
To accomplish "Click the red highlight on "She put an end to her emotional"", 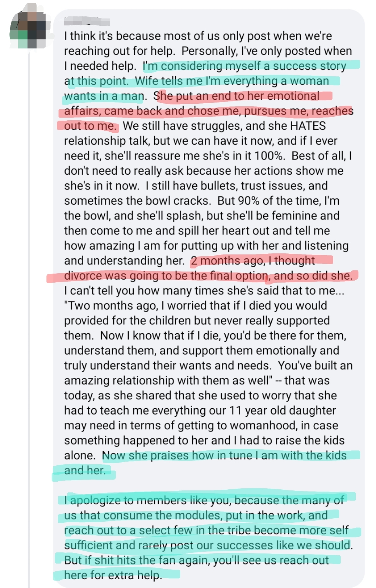I will coord(237,96).
